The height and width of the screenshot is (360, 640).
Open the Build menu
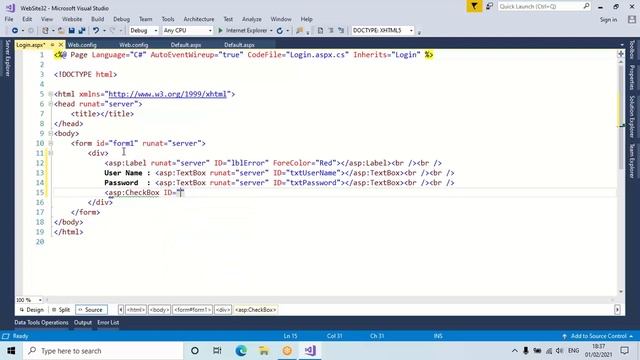pos(98,19)
